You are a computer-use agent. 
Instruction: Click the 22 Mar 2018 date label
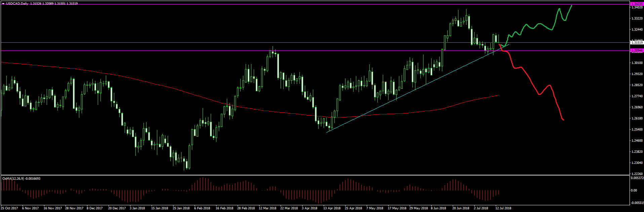coord(289,208)
